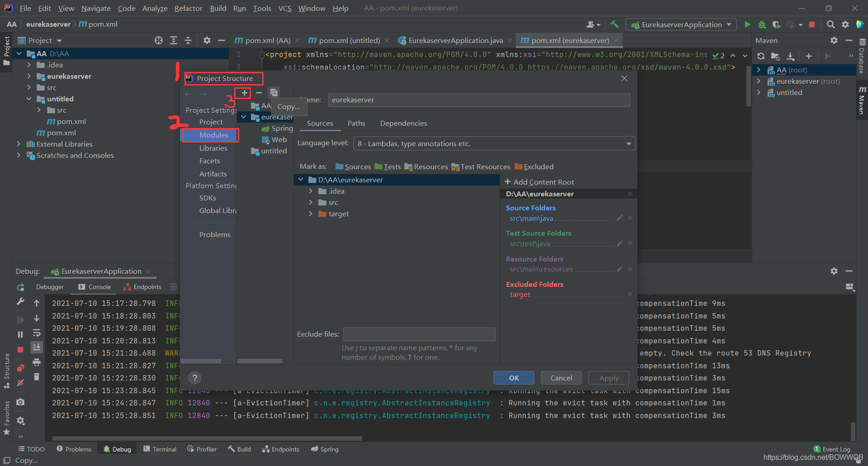Click collapse all icon in Project panel
This screenshot has height=466, width=868.
point(188,40)
